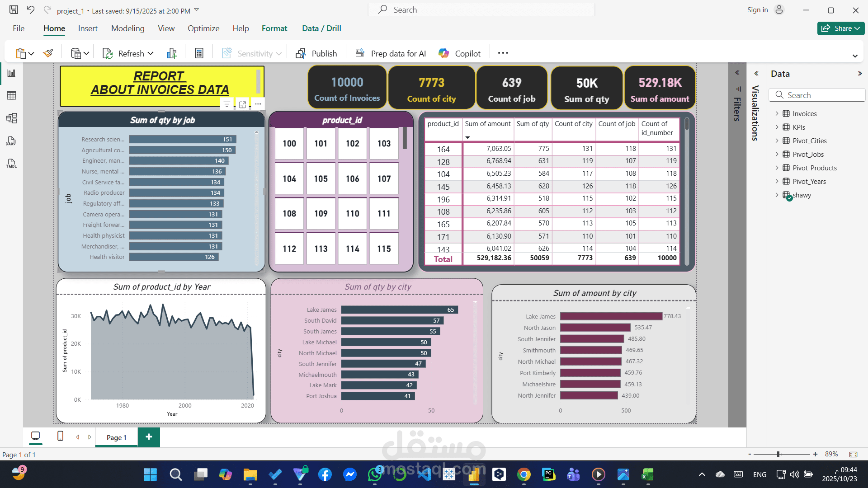Click the account profile icon
This screenshot has height=488, width=868.
(779, 9)
